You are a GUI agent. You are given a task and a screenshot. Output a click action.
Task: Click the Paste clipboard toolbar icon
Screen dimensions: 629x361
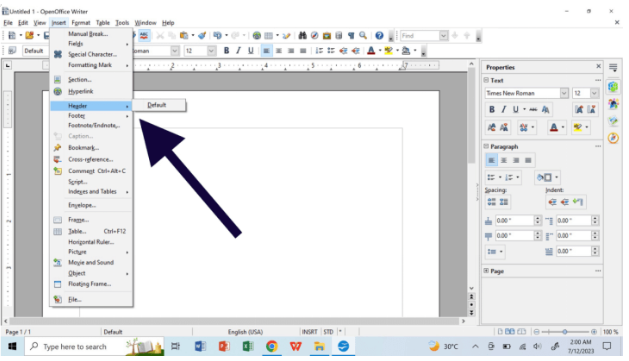(184, 36)
